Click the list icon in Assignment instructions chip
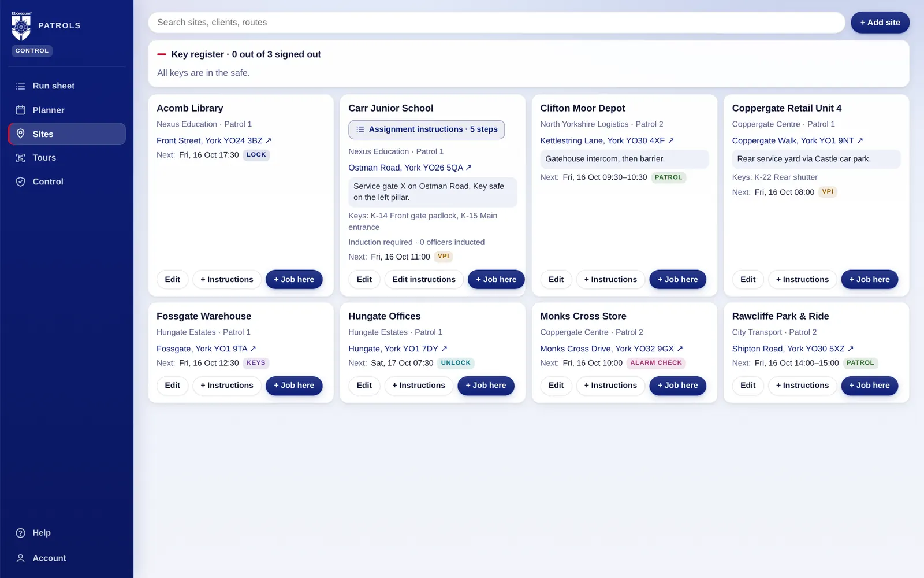The image size is (924, 578). click(x=360, y=129)
